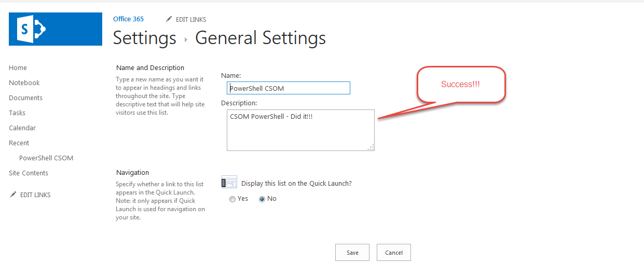
Task: Select No for Quick Launch display
Action: 262,199
